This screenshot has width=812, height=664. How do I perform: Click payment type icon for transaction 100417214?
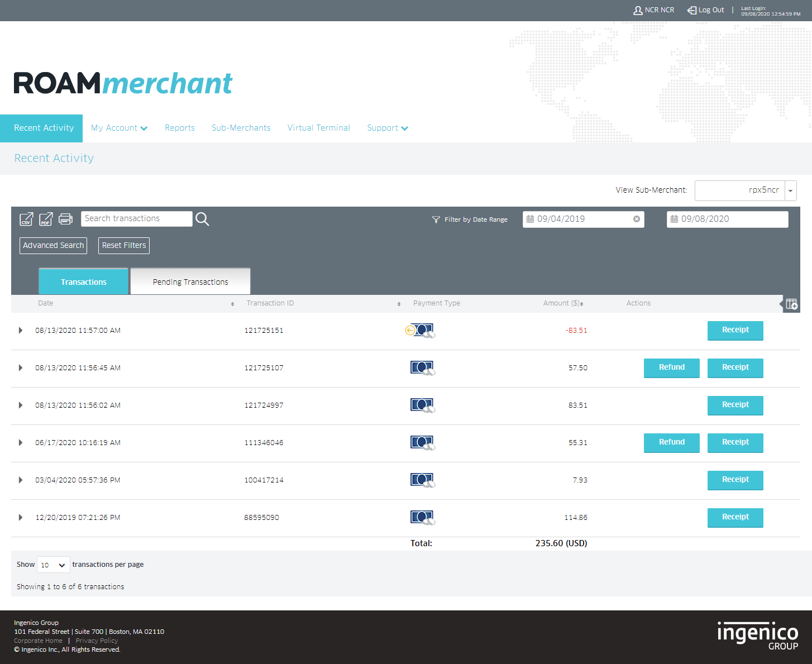tap(423, 480)
